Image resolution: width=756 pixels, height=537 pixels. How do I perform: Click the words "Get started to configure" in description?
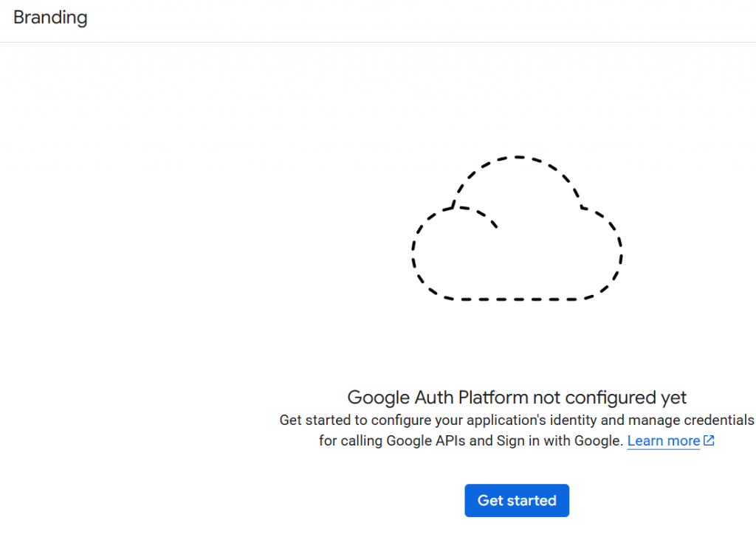[351, 420]
